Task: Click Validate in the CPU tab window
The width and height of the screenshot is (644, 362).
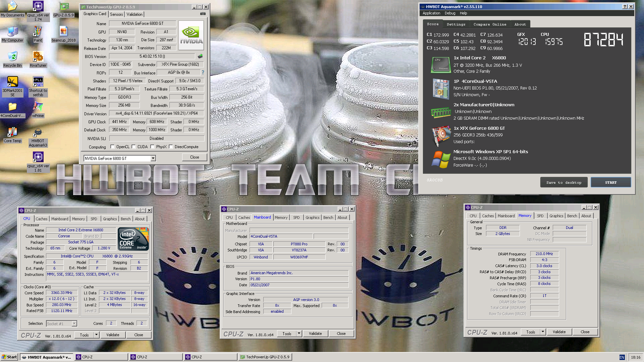Action: coord(113,335)
